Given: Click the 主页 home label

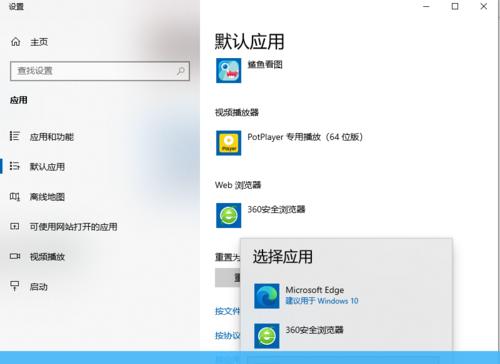Looking at the screenshot, I should tap(39, 42).
